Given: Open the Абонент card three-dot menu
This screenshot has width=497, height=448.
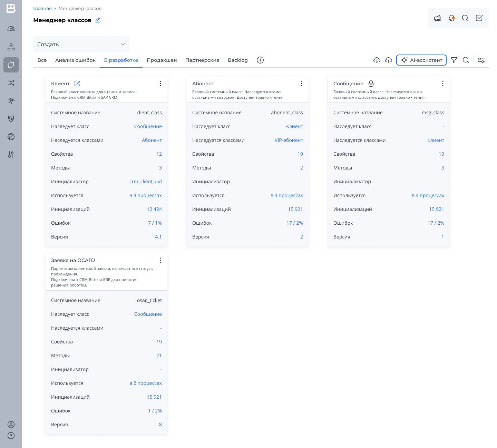Looking at the screenshot, I should coord(302,84).
